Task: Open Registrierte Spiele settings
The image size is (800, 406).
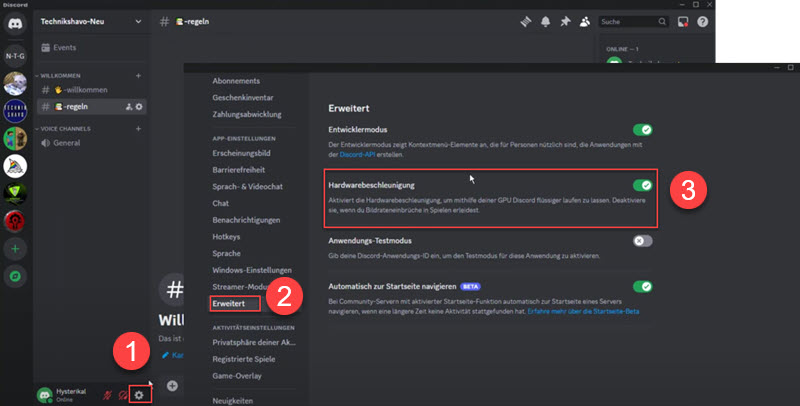Action: 244,359
